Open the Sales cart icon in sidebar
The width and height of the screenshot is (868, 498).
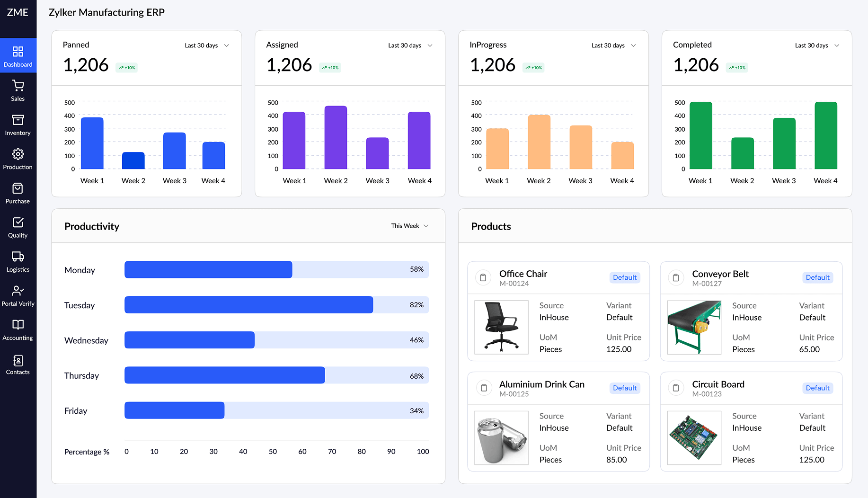coord(18,86)
